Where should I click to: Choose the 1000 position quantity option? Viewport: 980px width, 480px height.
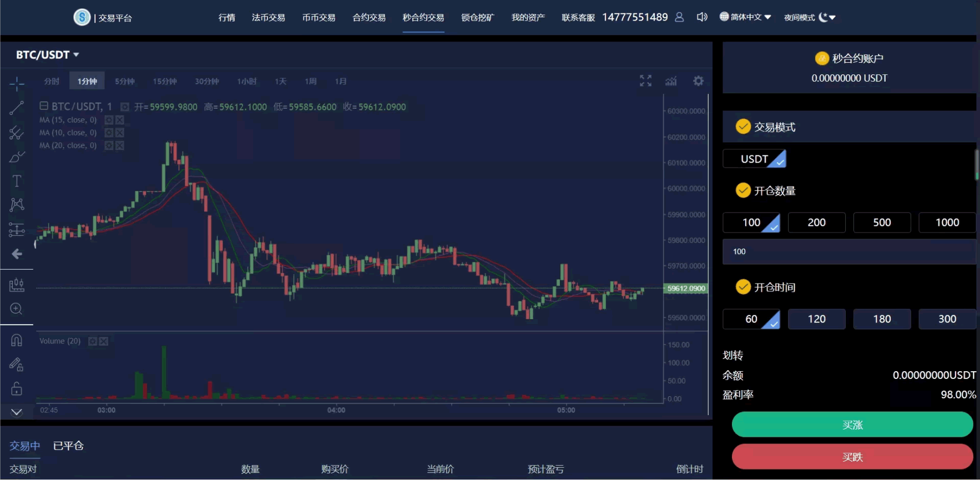947,223
